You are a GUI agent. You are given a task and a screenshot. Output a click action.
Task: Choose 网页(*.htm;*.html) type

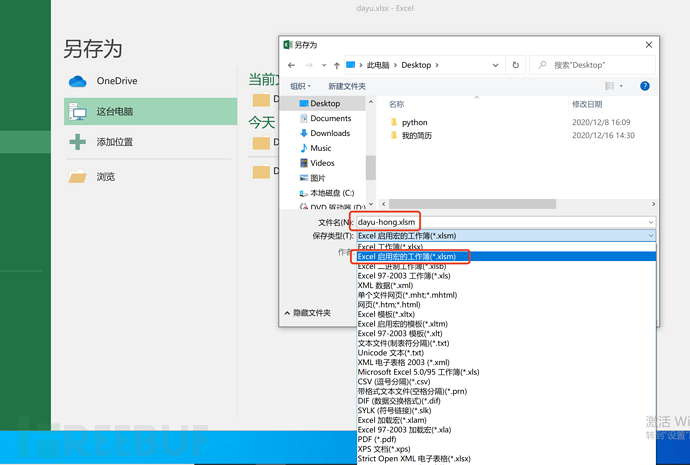point(506,305)
